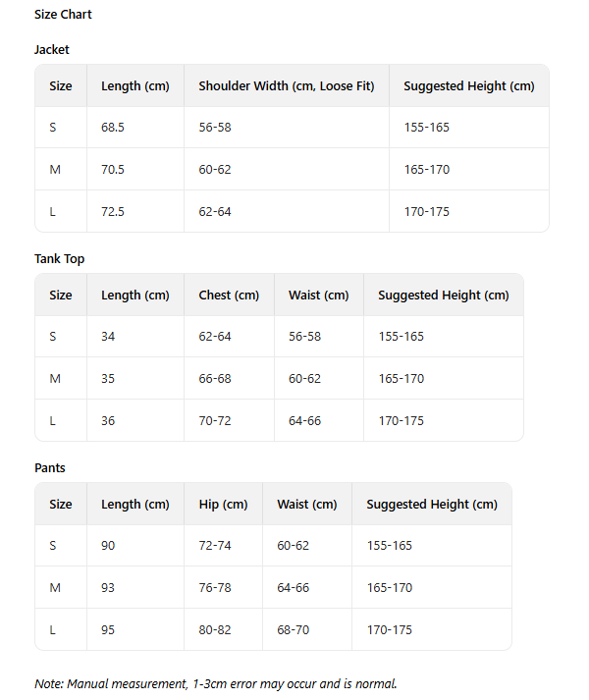Select the Jacket length value 72.5
The image size is (589, 700).
pyautogui.click(x=113, y=212)
